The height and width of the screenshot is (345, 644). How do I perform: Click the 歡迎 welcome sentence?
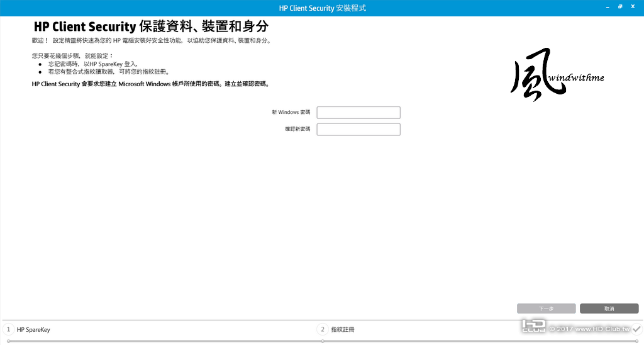[152, 41]
